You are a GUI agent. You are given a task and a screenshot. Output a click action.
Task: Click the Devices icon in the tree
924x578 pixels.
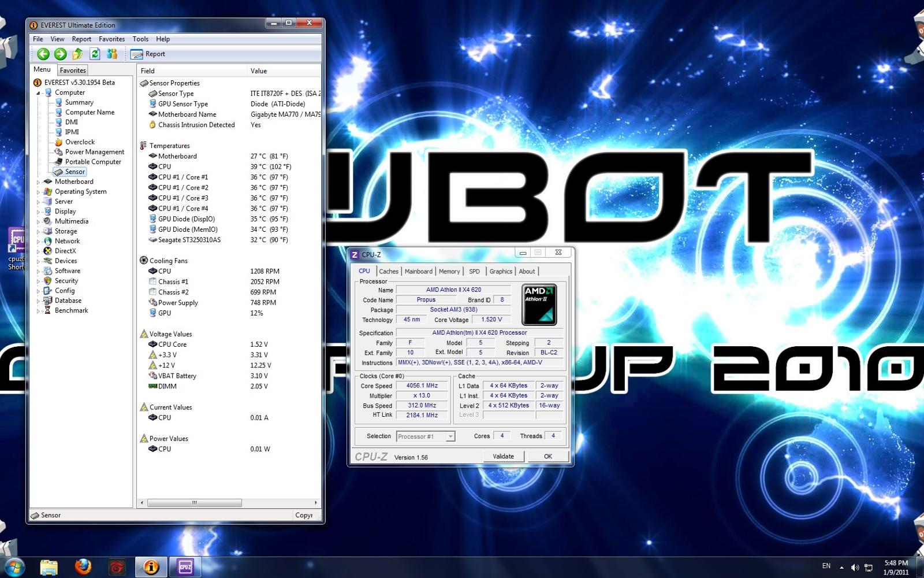point(48,261)
